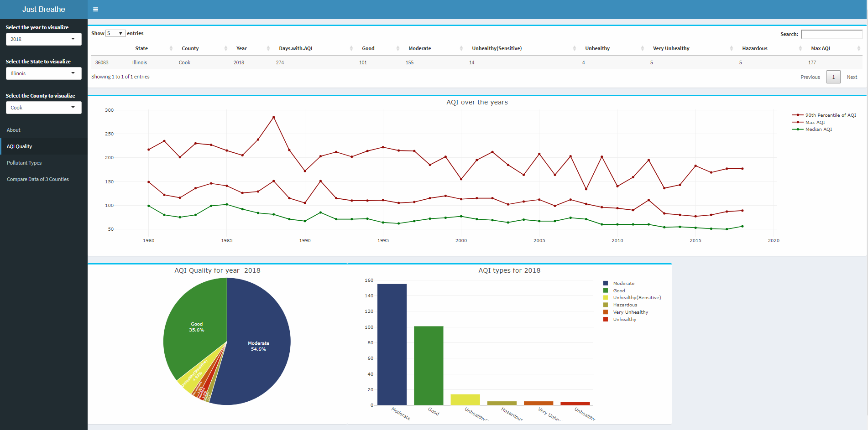Screen dimensions: 868x430
Task: Switch to Pollutant Types tab
Action: [x=44, y=163]
